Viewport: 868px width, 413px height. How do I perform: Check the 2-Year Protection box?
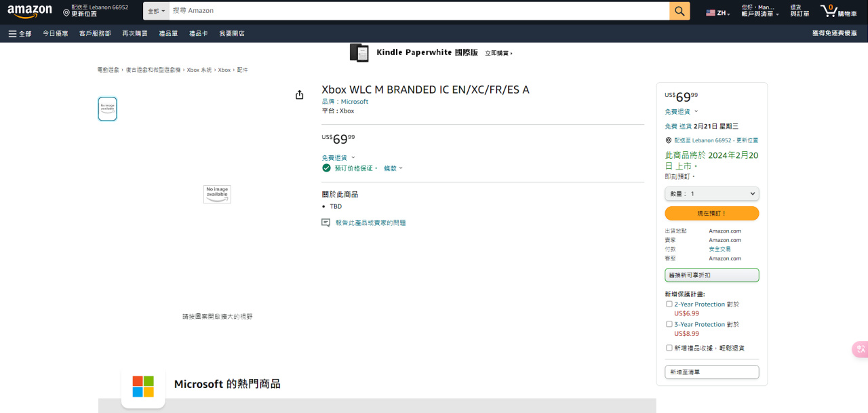pos(669,304)
